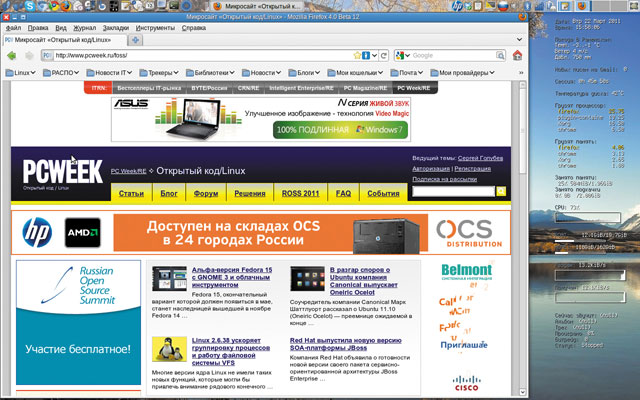Screen dimensions: 640x400
Task: Click the Регистрация link
Action: point(472,169)
